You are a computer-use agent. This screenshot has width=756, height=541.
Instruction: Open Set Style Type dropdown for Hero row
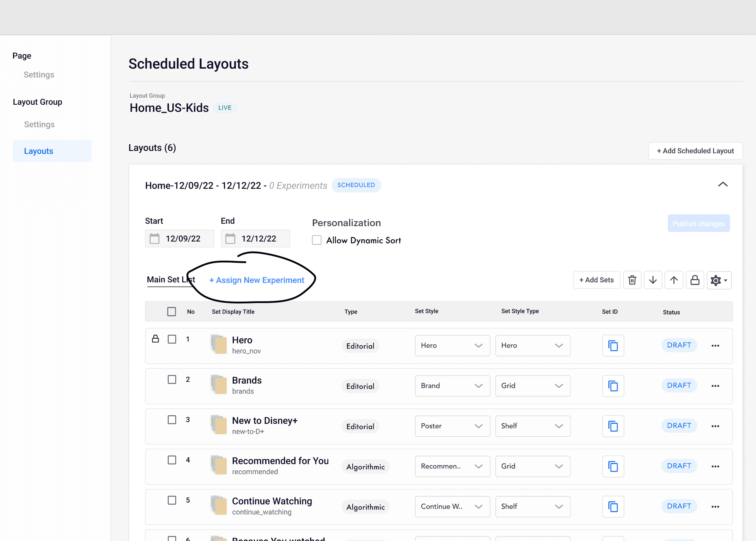tap(532, 346)
